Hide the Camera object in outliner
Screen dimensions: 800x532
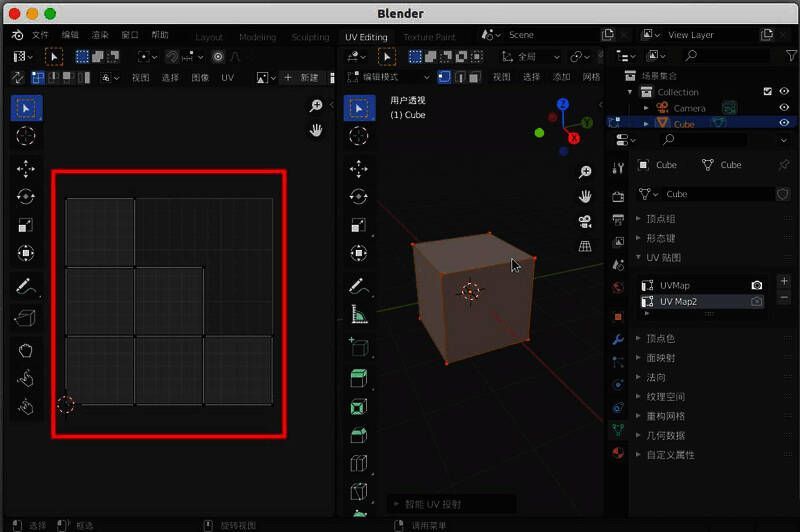pos(783,108)
